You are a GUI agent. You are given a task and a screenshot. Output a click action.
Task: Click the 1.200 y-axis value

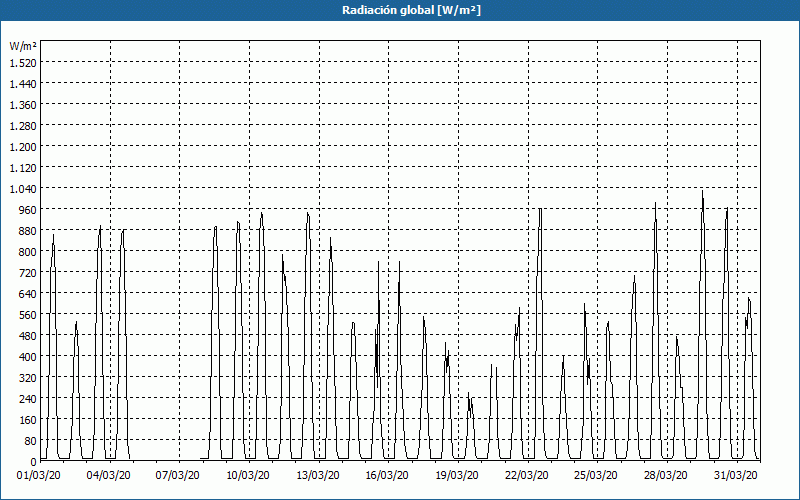click(23, 146)
